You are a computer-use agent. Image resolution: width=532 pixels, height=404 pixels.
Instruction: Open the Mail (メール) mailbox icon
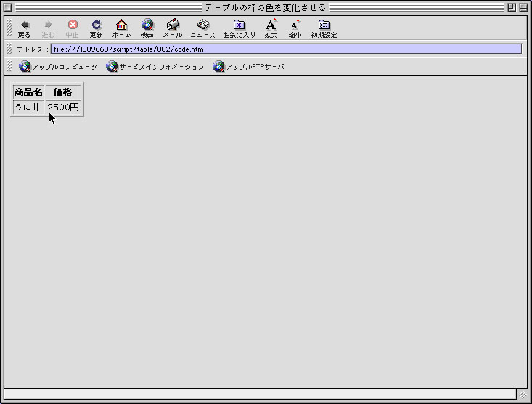173,25
